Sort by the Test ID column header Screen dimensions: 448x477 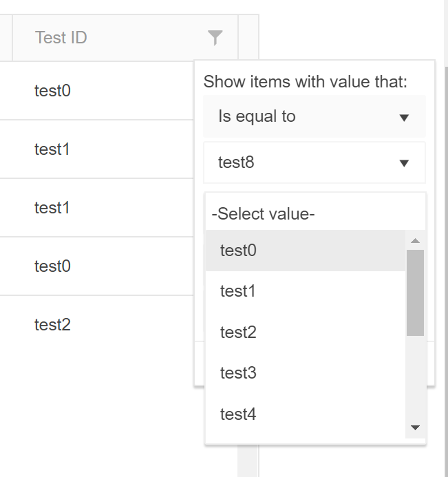[61, 38]
